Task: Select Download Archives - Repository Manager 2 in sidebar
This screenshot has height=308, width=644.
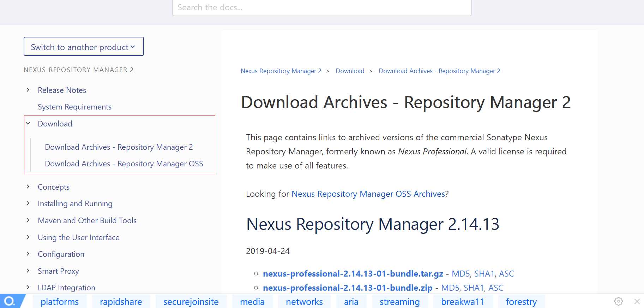Action: pyautogui.click(x=119, y=147)
